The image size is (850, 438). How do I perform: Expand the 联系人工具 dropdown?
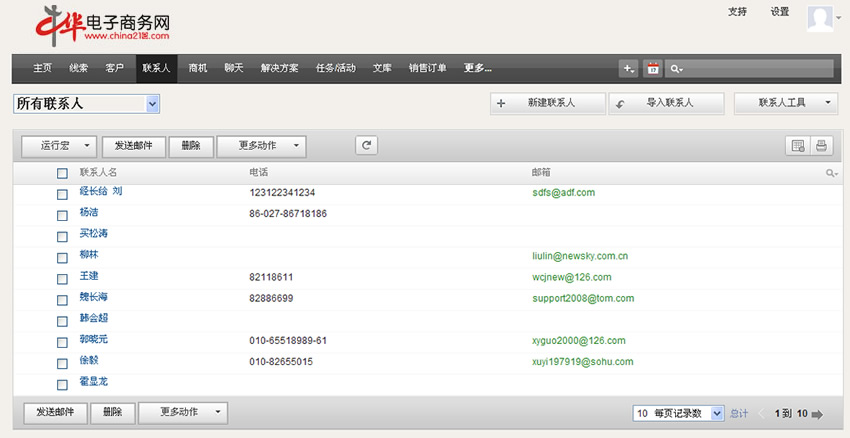[785, 103]
